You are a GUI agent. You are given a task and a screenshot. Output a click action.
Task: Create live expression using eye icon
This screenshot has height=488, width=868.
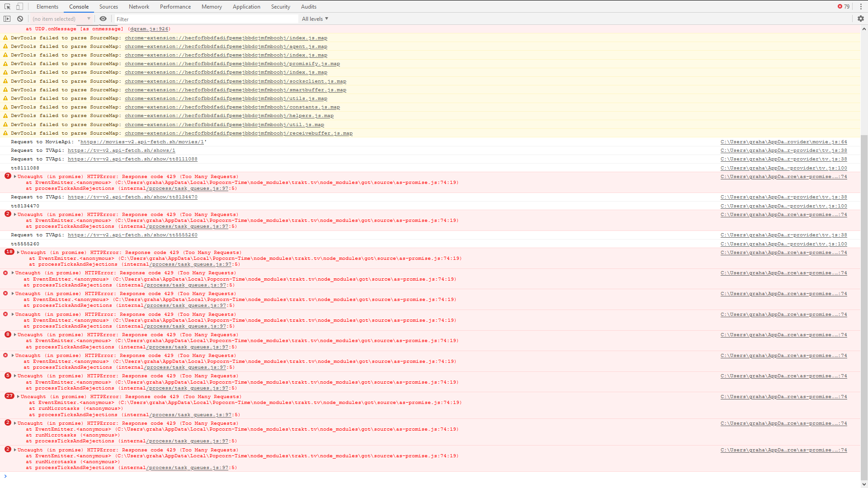(103, 19)
